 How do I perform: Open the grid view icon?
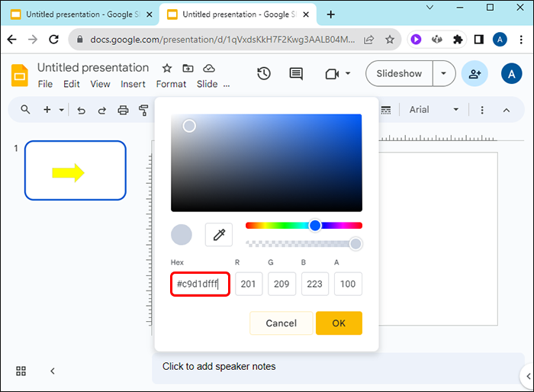pyautogui.click(x=21, y=371)
